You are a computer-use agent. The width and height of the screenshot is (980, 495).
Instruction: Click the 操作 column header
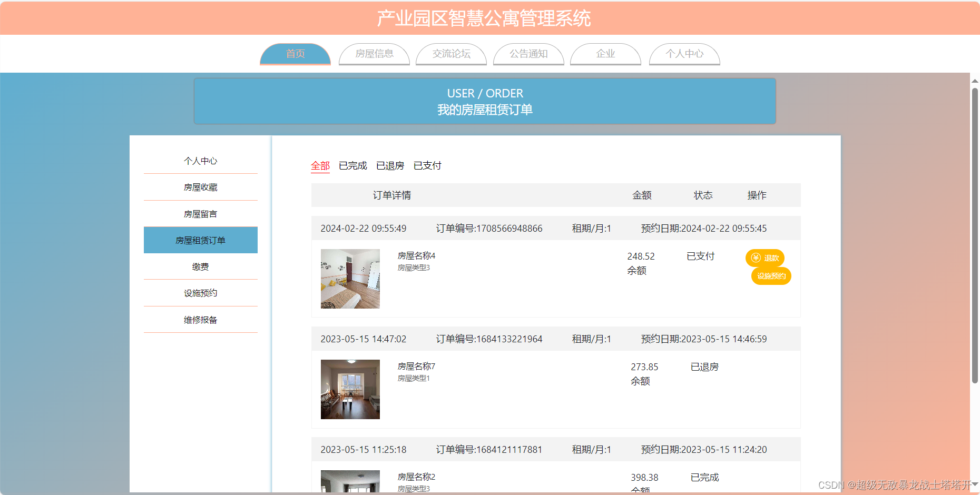[x=757, y=195]
